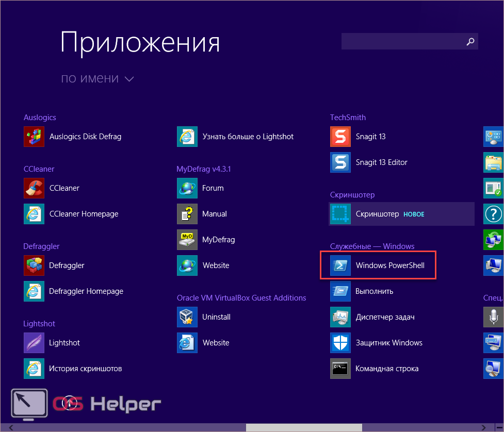Open Lightshot feather icon
Screen dimensions: 504x432
pyautogui.click(x=34, y=343)
